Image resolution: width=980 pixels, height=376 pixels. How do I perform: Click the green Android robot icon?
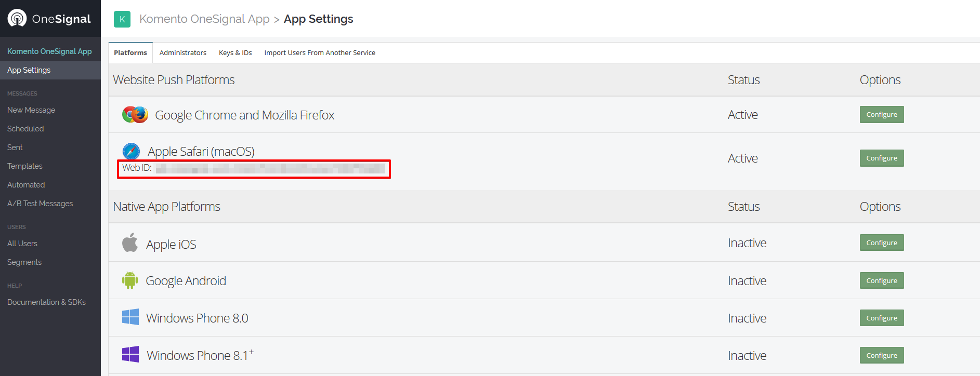coord(130,280)
